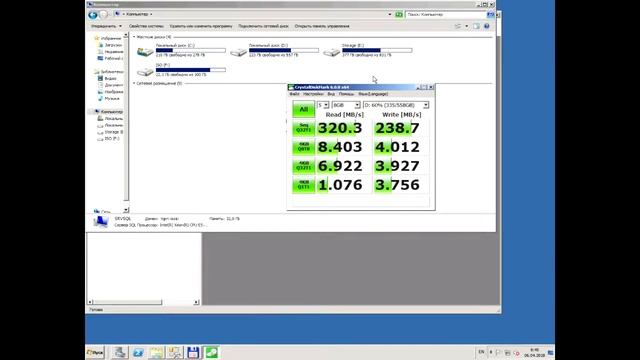Open Загрузки in the navigation pane
Viewport: 640px width, 360px height.
pos(110,45)
